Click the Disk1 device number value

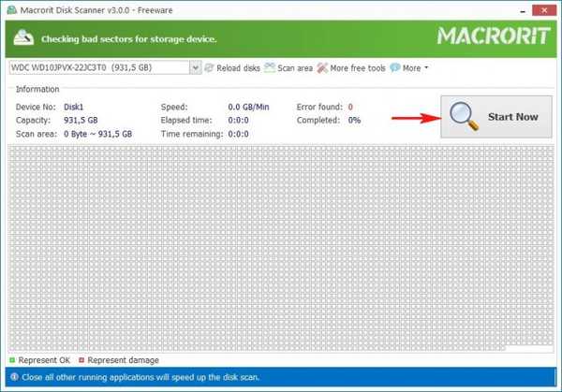click(73, 107)
